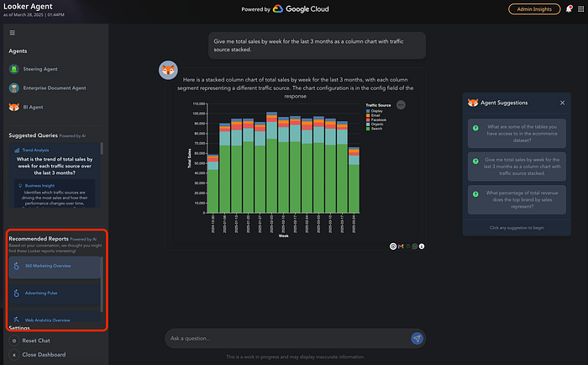Click the question icon on sales by week suggestion
Screen dimensions: 588x365
(x=475, y=161)
